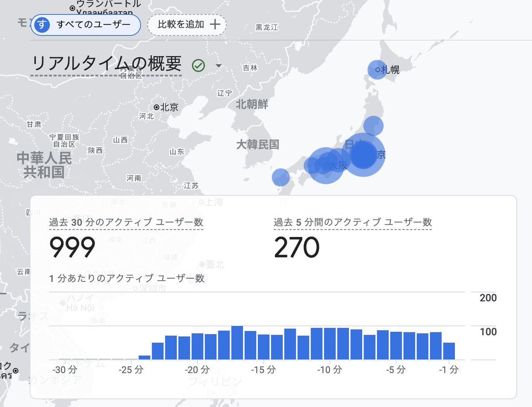Image resolution: width=532 pixels, height=407 pixels.
Task: Click the bar above the -20 分 label
Action: coord(197,347)
